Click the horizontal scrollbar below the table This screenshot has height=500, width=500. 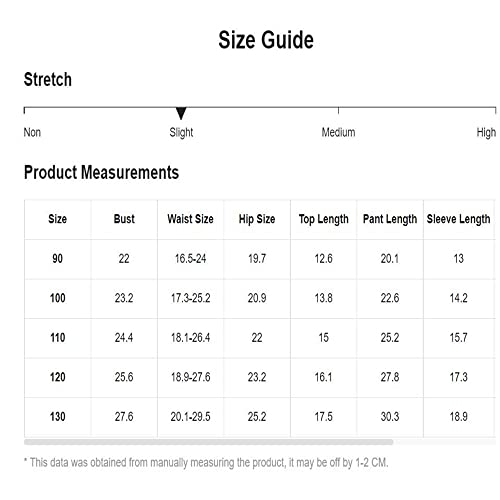pos(209,442)
